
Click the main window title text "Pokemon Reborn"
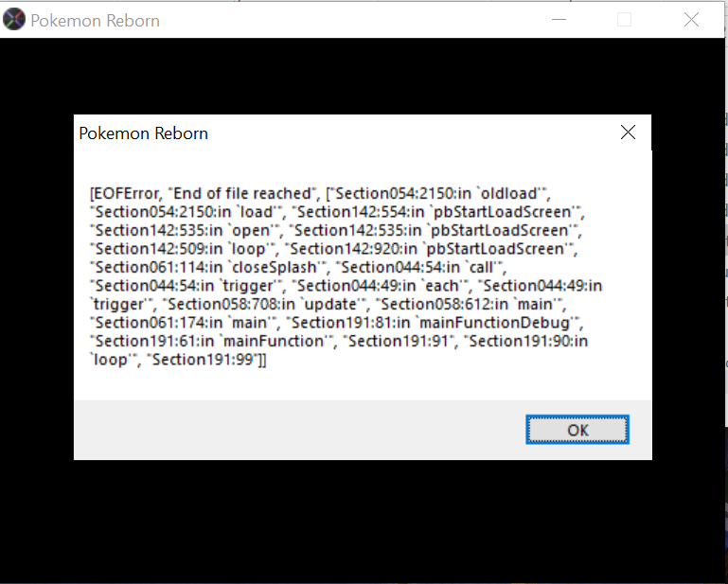(95, 21)
